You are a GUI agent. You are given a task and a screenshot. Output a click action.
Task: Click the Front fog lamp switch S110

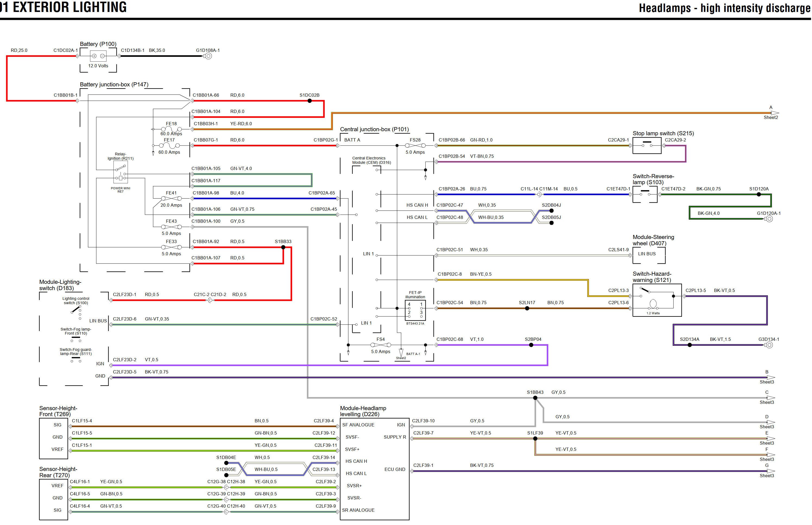click(76, 339)
